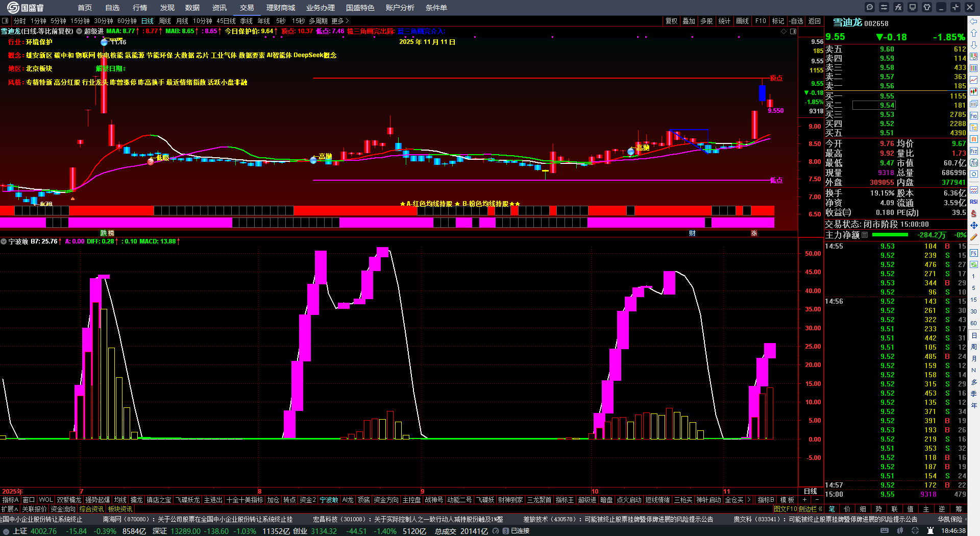Click the chess rook icon in status bar
Image resolution: width=980 pixels, height=536 pixels.
click(x=930, y=531)
